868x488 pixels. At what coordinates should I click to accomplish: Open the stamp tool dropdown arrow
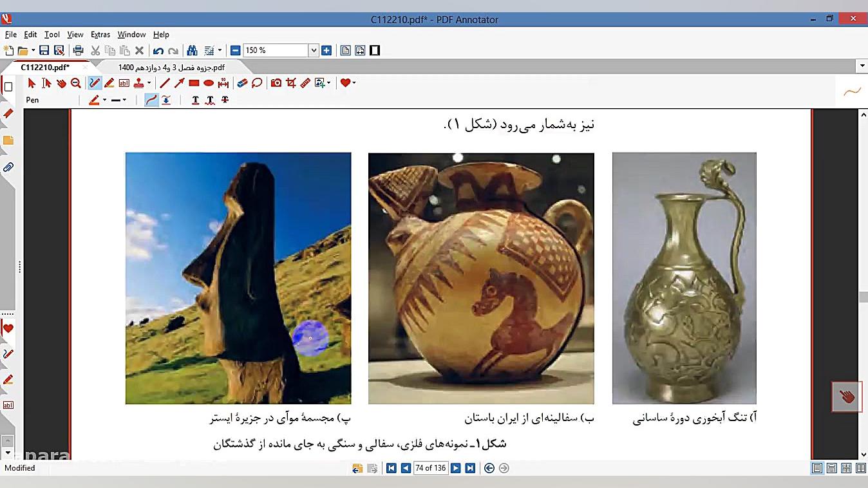[x=150, y=82]
